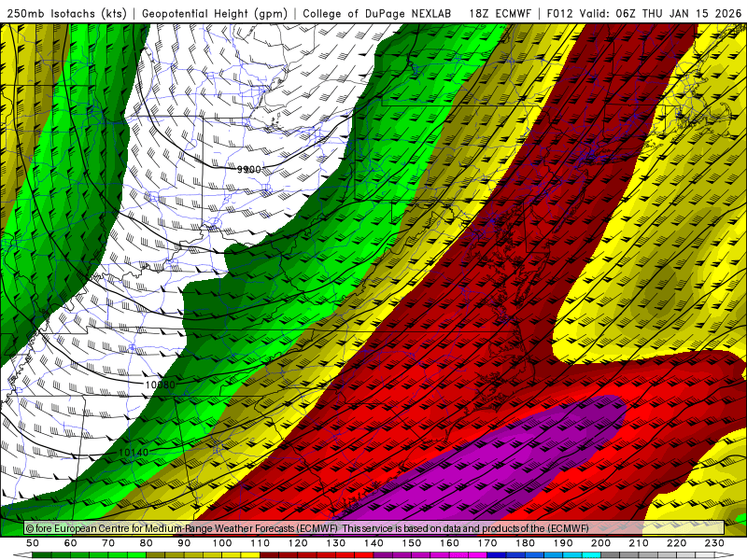Screen dimensions: 747x560
Task: Click the 210 knot scale label
Action: tap(639, 543)
